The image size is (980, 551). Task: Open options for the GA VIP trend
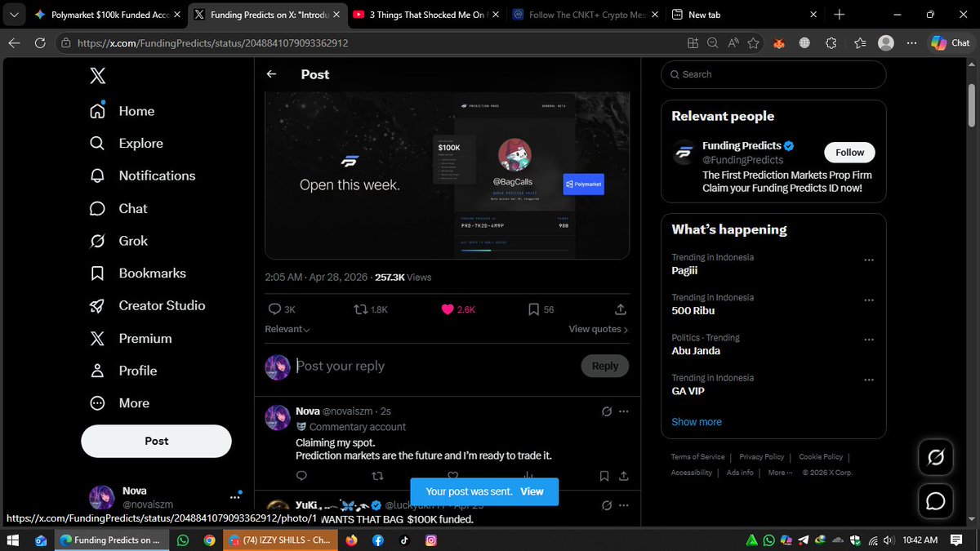pos(869,380)
